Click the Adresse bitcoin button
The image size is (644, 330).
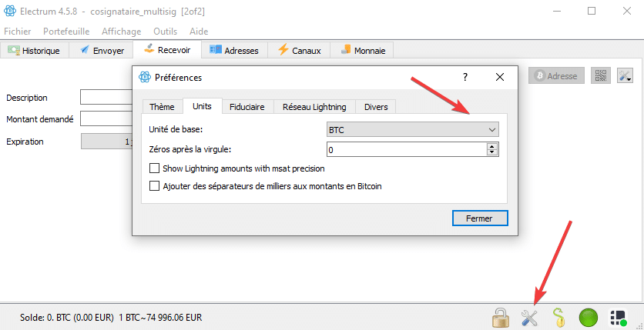pyautogui.click(x=556, y=76)
